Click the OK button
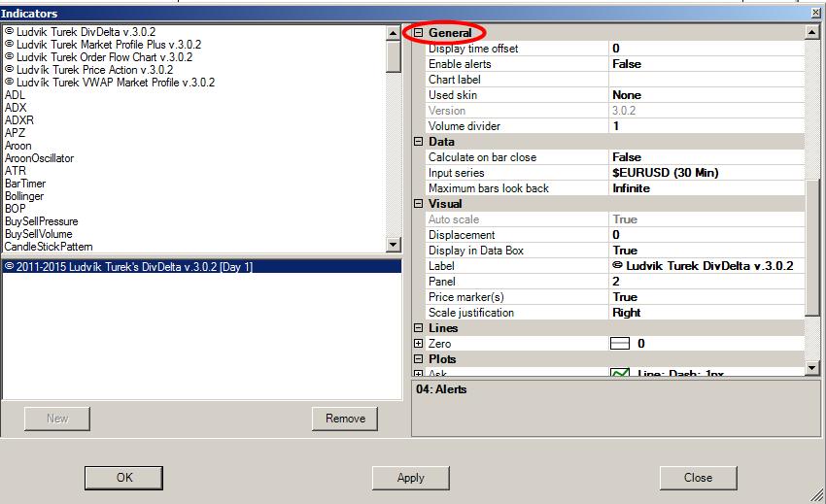The image size is (826, 504). pos(123,478)
